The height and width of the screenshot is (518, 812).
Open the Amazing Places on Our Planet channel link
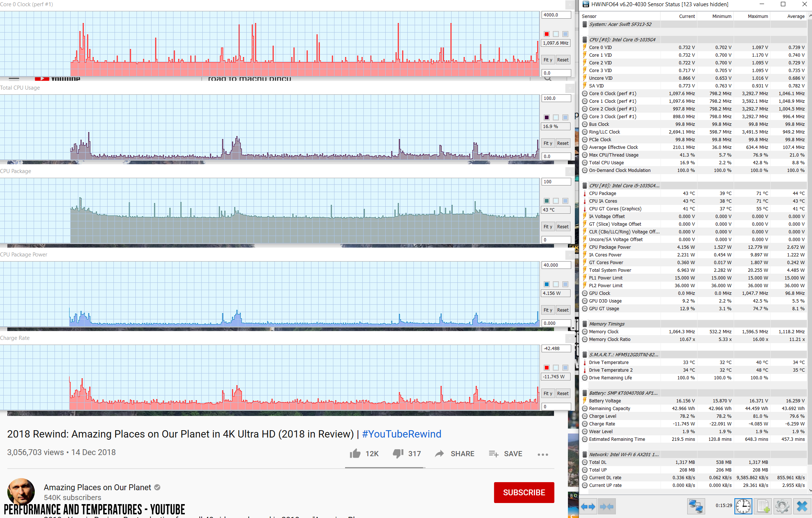(97, 487)
